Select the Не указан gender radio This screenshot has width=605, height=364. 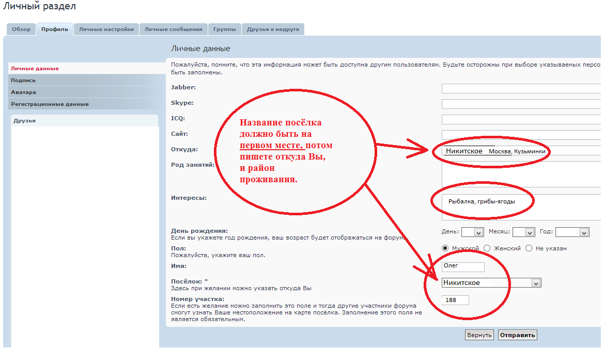point(529,248)
